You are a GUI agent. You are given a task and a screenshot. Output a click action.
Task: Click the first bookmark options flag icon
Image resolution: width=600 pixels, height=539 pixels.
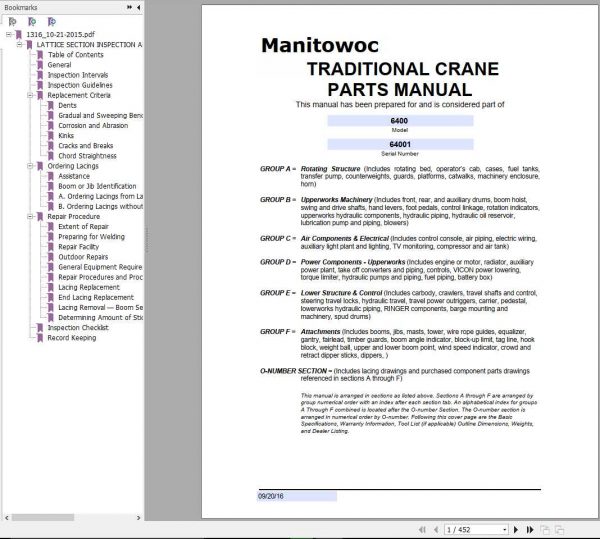click(13, 22)
